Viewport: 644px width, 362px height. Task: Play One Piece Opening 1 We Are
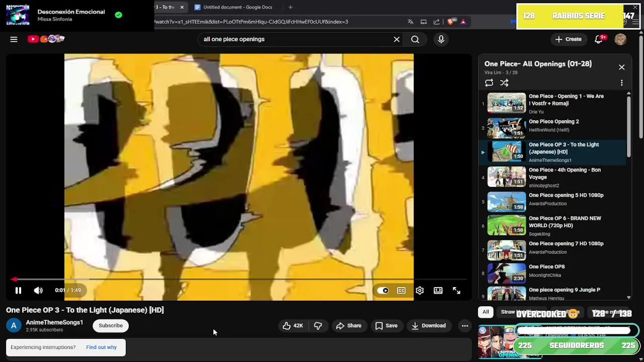[553, 104]
